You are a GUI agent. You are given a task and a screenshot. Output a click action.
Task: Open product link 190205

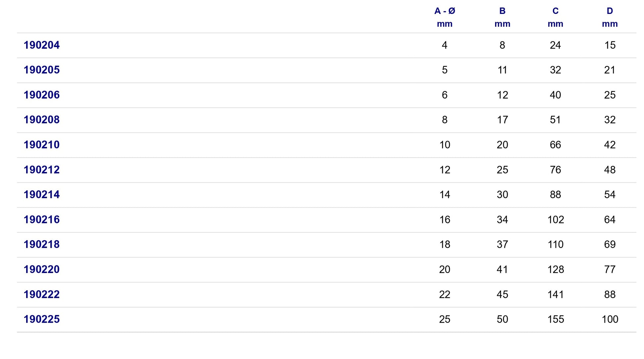[x=42, y=70]
